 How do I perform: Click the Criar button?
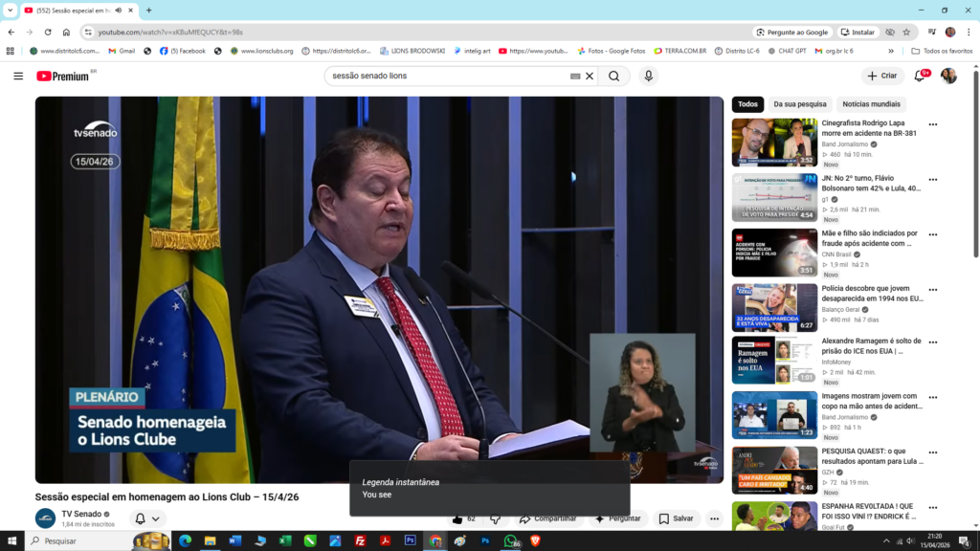point(882,76)
